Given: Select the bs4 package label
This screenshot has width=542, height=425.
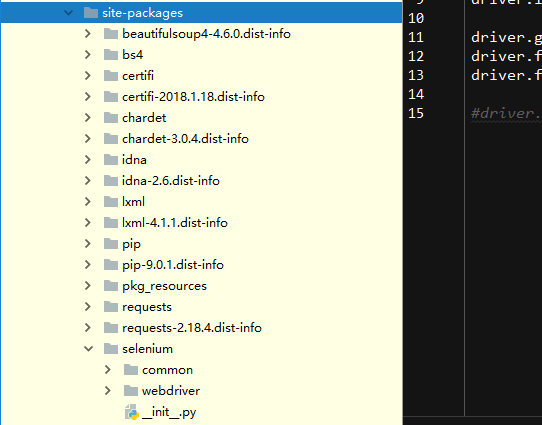Looking at the screenshot, I should pos(133,55).
